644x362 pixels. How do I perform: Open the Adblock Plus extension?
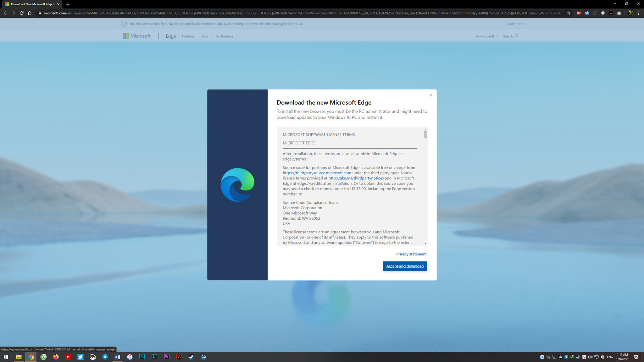click(x=579, y=13)
